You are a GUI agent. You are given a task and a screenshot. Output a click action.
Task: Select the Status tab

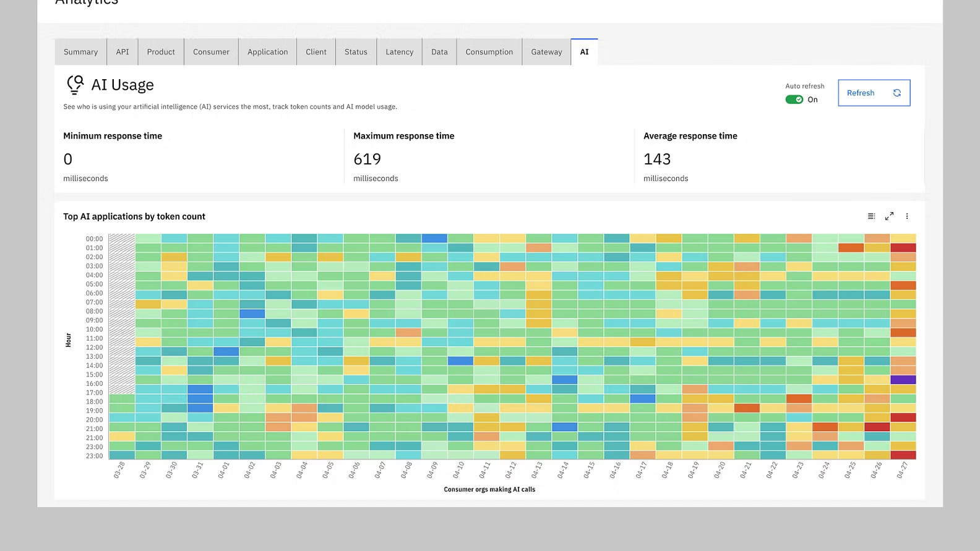[356, 52]
